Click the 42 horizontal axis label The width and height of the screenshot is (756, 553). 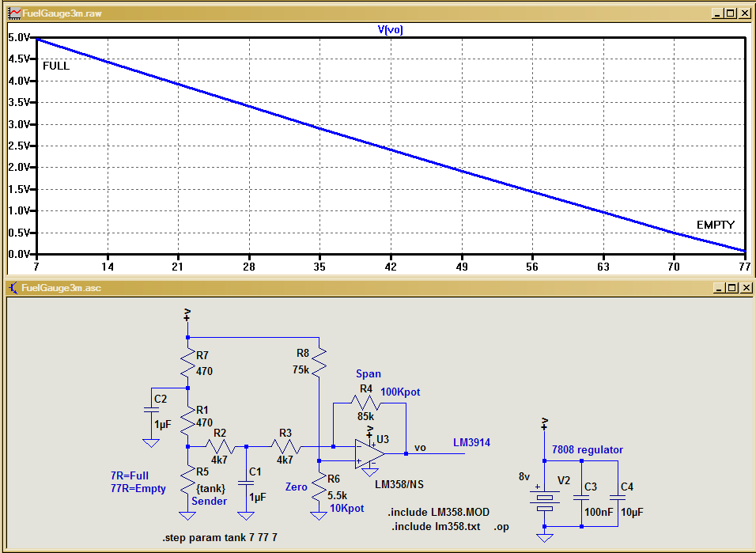point(391,267)
